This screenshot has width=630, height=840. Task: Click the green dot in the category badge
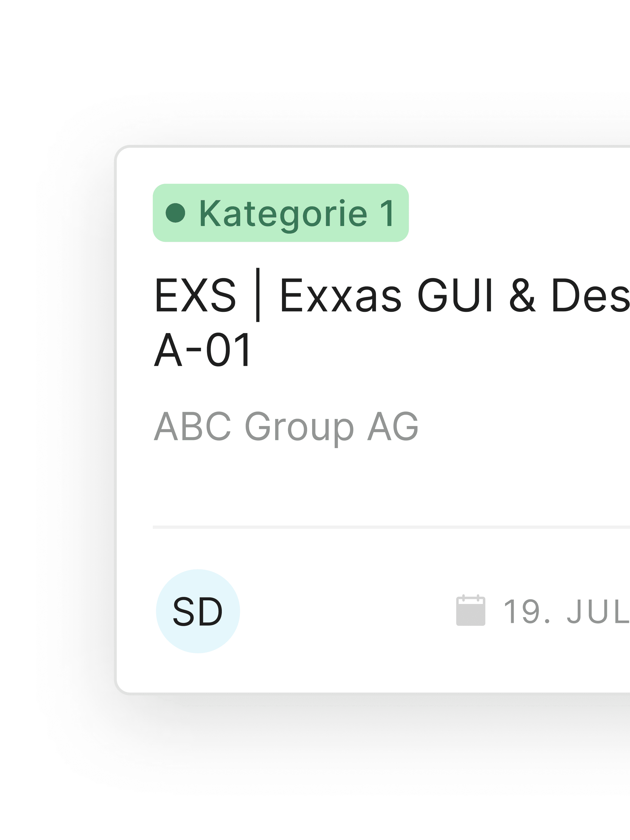click(175, 213)
